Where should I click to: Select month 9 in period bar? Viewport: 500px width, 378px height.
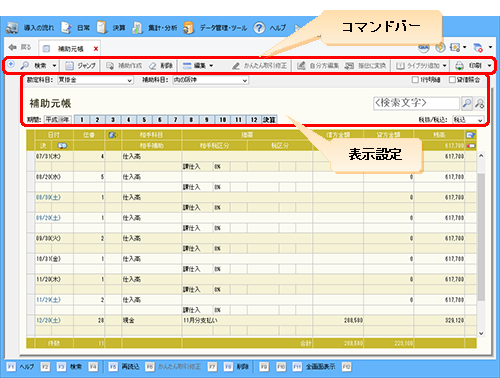point(207,119)
